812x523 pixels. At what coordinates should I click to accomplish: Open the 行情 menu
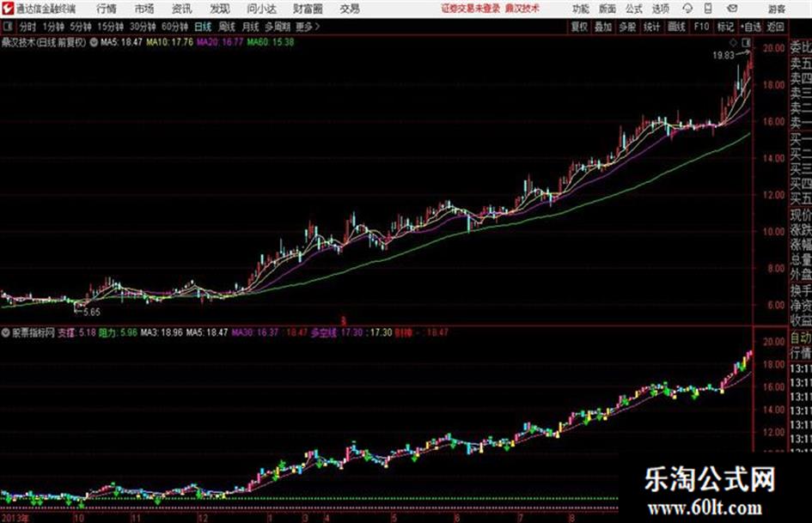pos(107,9)
